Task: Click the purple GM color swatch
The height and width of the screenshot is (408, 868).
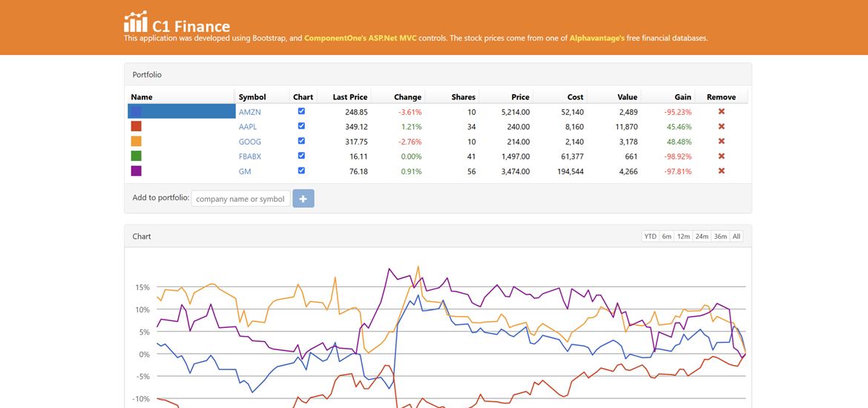Action: tap(137, 171)
